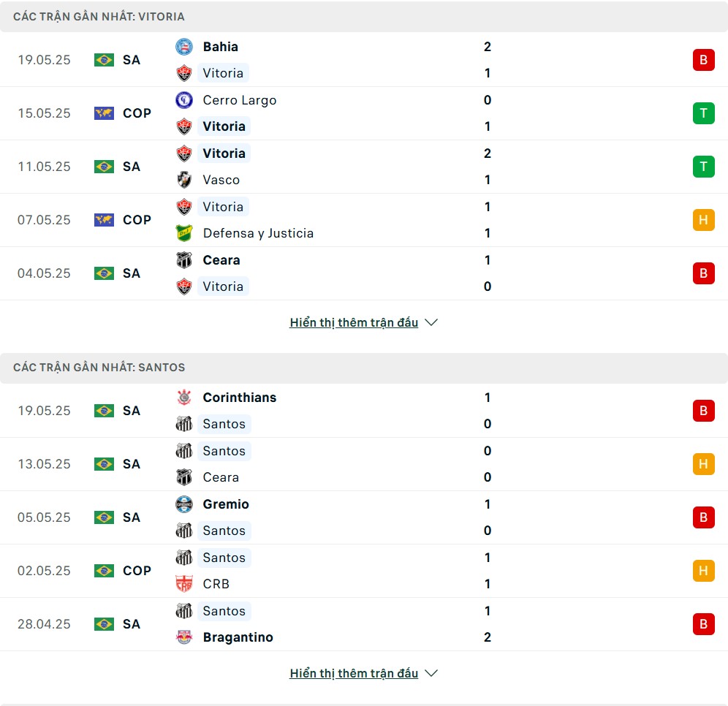Click the CRB club crest icon
Viewport: 728px width, 706px height.
[184, 584]
